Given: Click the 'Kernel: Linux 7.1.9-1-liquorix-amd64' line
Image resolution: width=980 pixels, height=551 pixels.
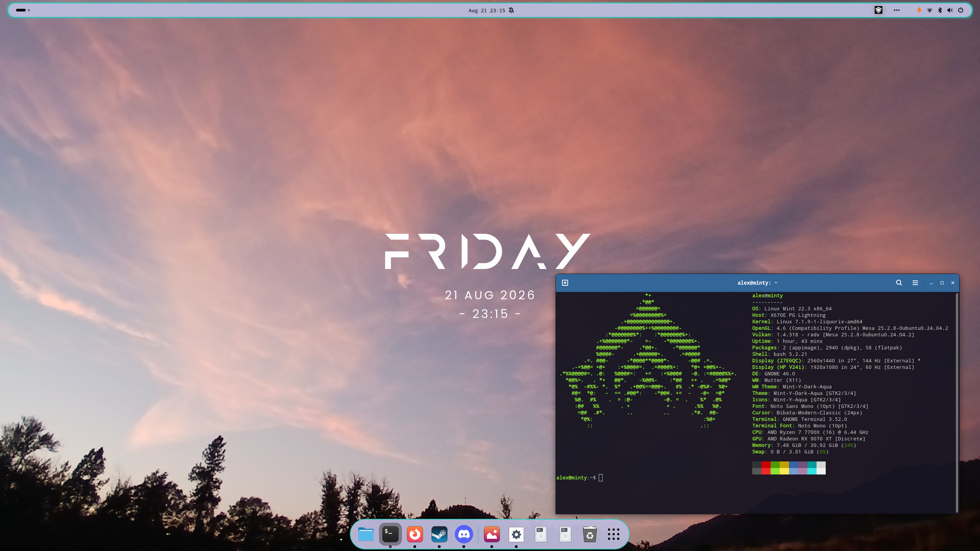Looking at the screenshot, I should click(x=807, y=321).
